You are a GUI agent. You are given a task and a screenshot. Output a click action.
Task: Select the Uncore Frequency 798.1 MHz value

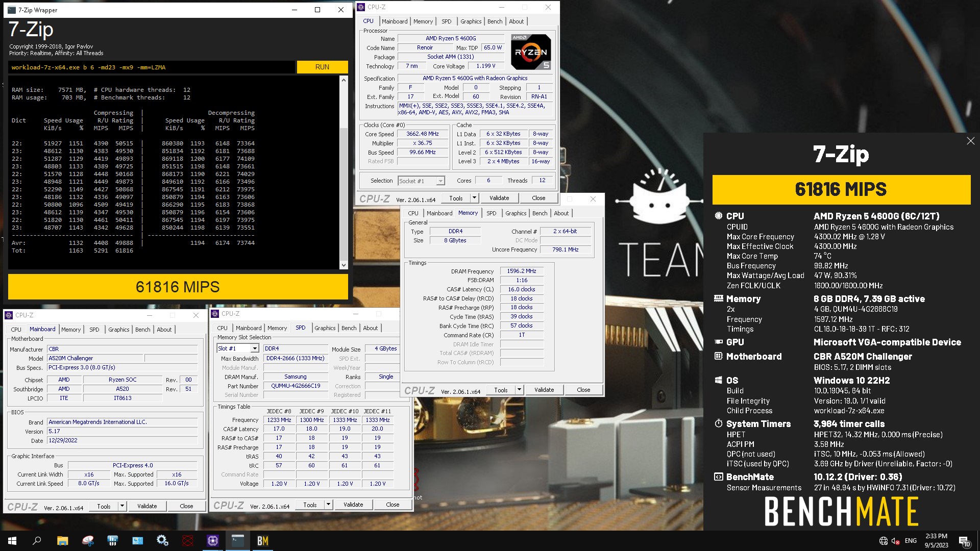[565, 249]
